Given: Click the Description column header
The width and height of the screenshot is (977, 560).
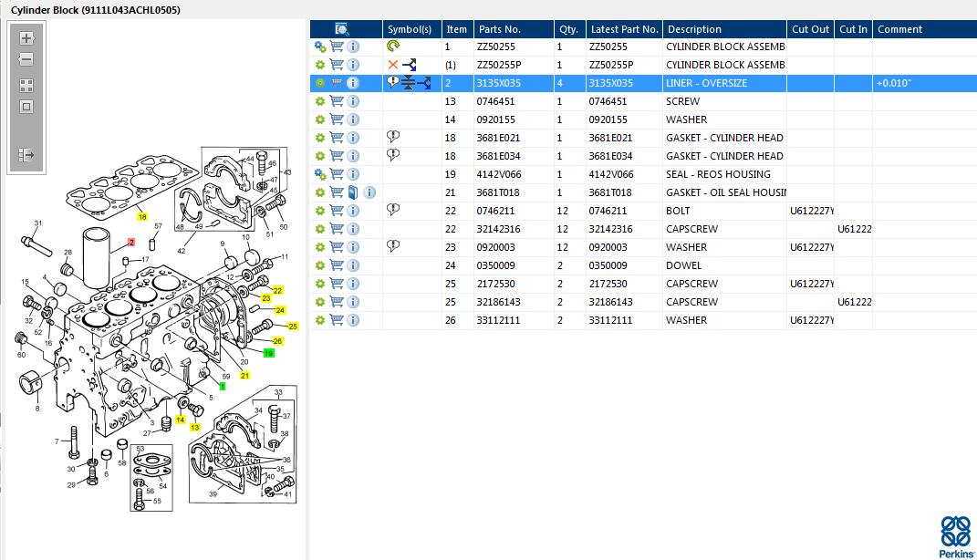Looking at the screenshot, I should (x=694, y=29).
